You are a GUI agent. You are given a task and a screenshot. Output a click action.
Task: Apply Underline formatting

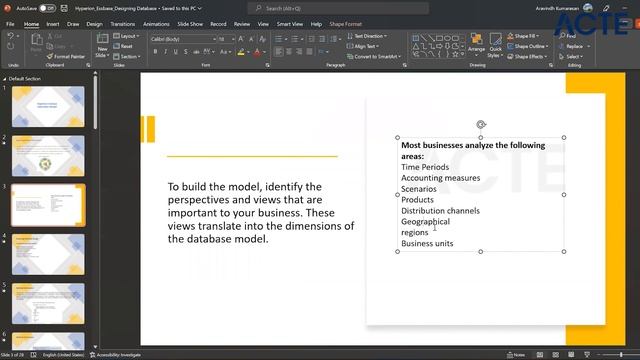[176, 52]
